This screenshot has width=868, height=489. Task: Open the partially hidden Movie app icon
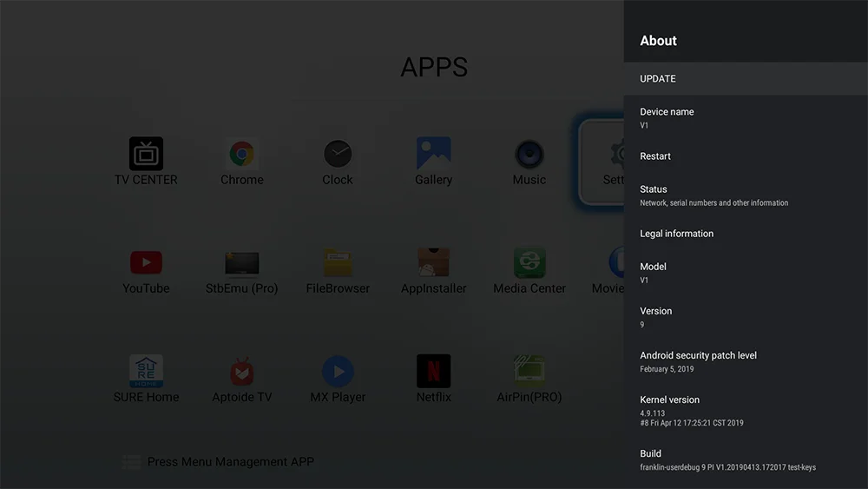[x=616, y=262]
